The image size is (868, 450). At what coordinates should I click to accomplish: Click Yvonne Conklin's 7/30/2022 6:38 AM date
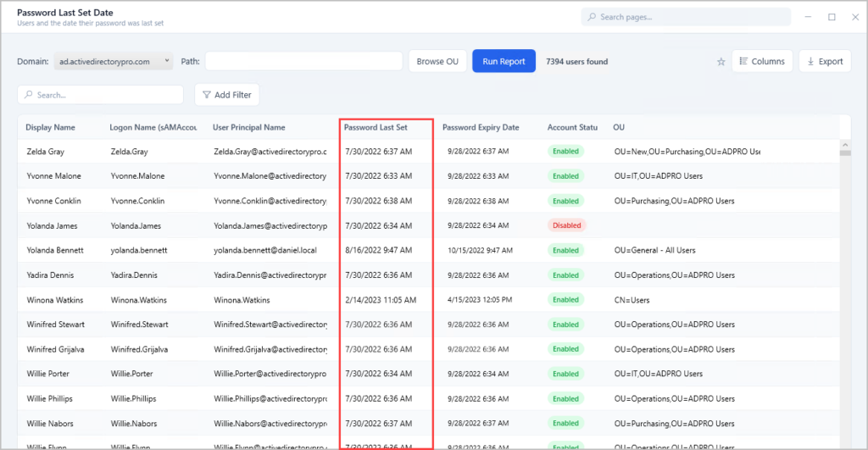[379, 201]
